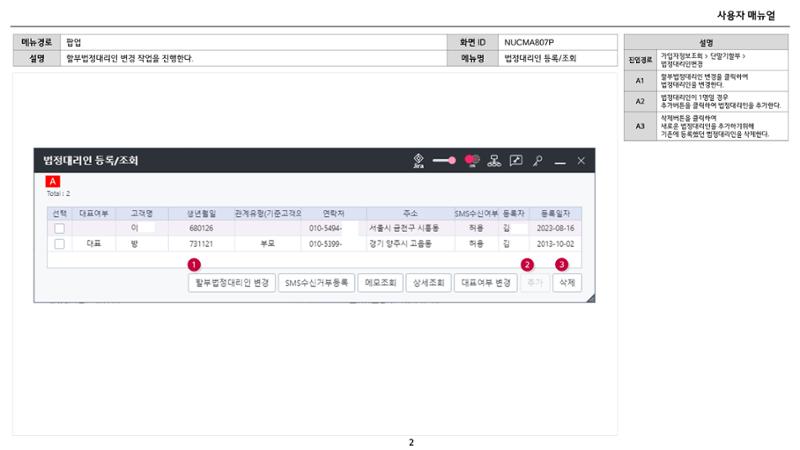Click 메모조회 button
800x450 pixels.
click(381, 283)
